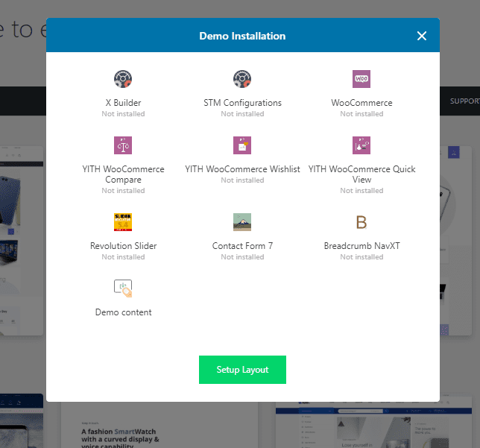Click the Setup Layout button
The height and width of the screenshot is (448, 480).
tap(242, 370)
